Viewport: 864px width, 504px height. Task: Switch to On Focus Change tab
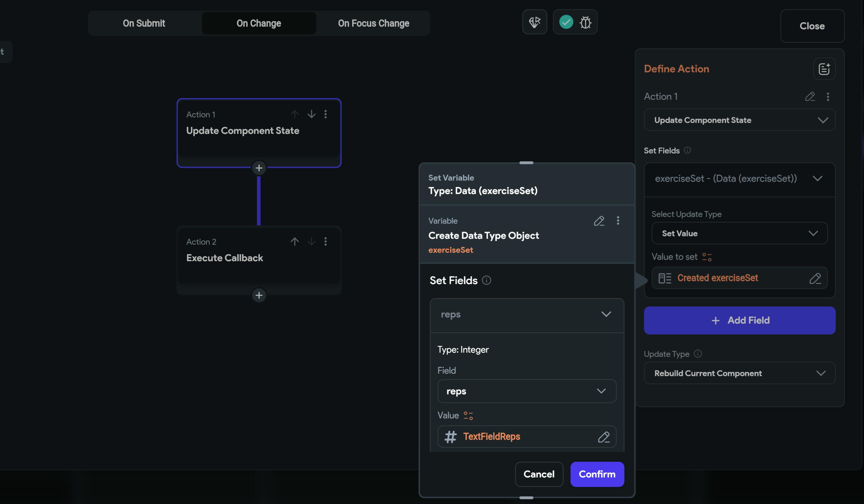(x=373, y=23)
